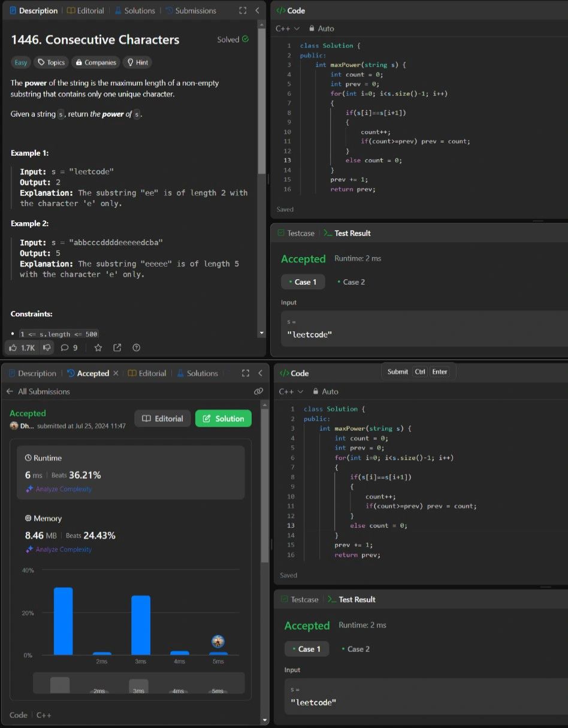The image size is (568, 728).
Task: Click the tallest blue bar in runtime chart
Action: pyautogui.click(x=63, y=621)
